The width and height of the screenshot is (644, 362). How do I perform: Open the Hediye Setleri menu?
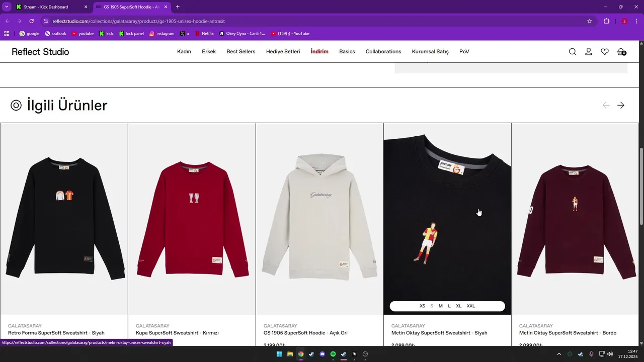click(x=283, y=52)
